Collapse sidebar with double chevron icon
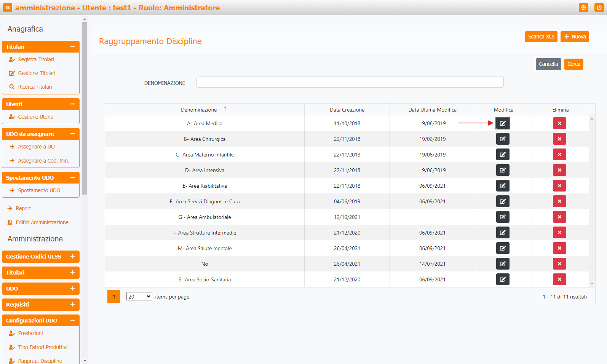 (x=8, y=8)
